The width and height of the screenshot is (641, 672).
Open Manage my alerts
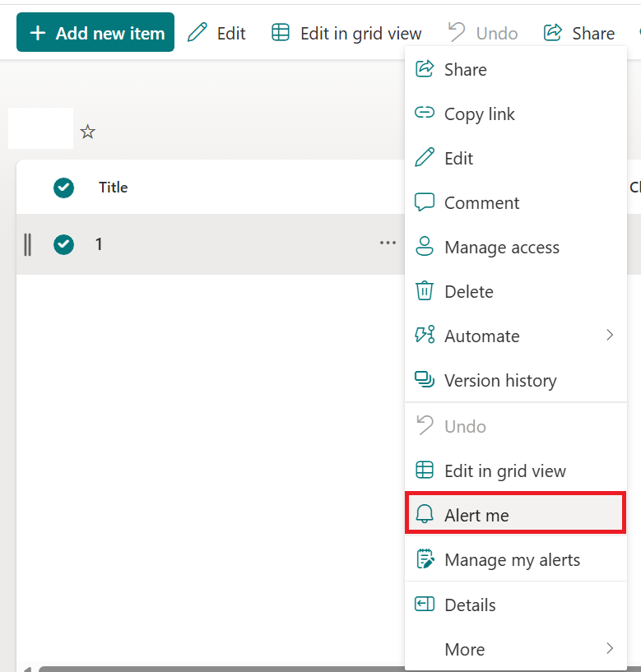pyautogui.click(x=516, y=559)
